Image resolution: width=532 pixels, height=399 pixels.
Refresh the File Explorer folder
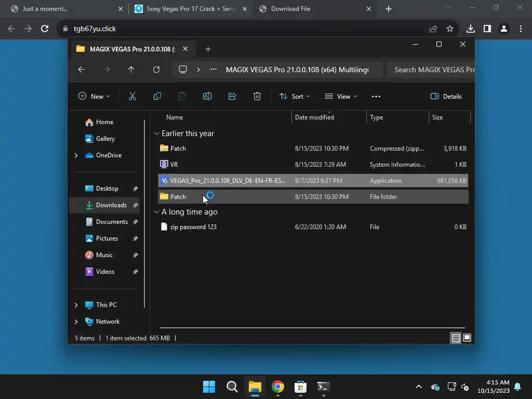point(156,70)
